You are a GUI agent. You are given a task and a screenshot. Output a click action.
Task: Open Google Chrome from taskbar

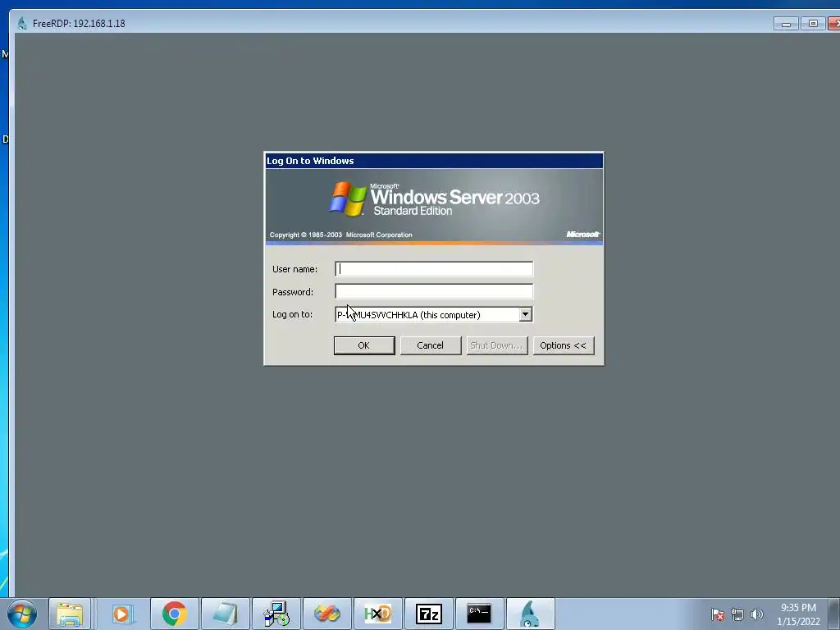(x=175, y=614)
